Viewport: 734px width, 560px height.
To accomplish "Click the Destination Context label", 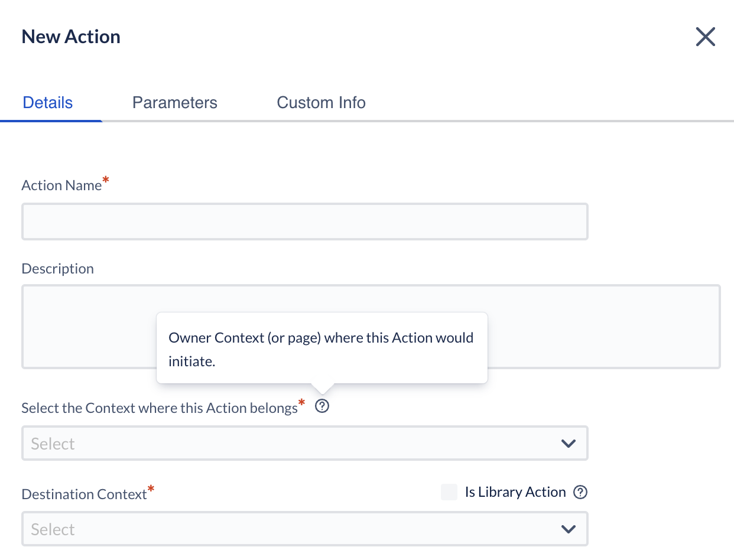I will [85, 494].
